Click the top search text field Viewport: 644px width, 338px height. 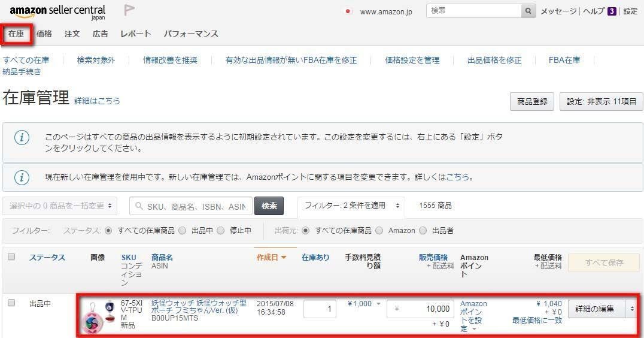pos(474,11)
